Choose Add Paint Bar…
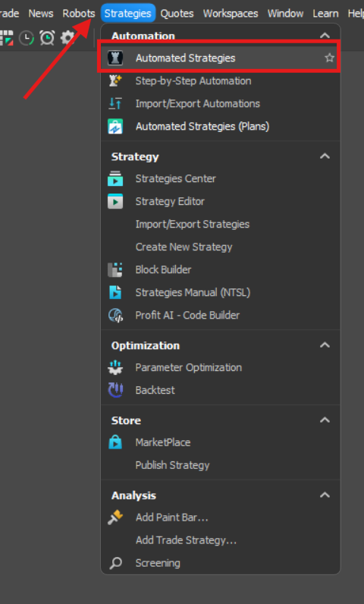The image size is (364, 604). [x=221, y=517]
